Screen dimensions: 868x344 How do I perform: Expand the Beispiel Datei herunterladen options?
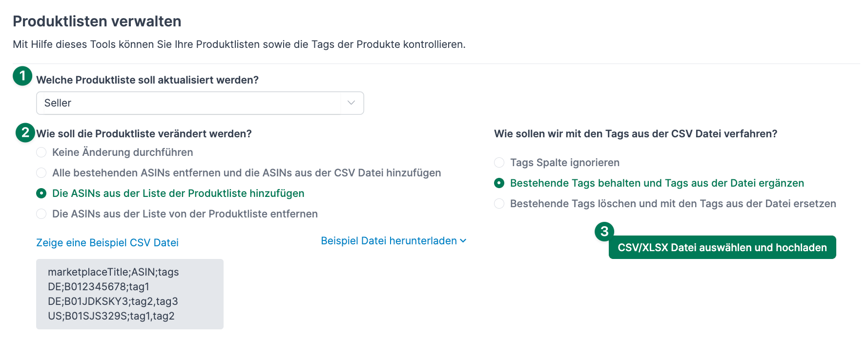393,240
